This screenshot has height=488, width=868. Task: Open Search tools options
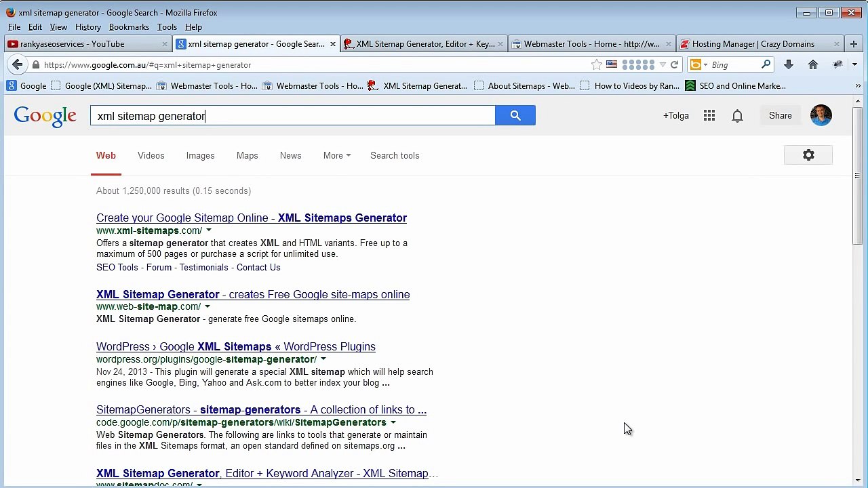point(395,156)
